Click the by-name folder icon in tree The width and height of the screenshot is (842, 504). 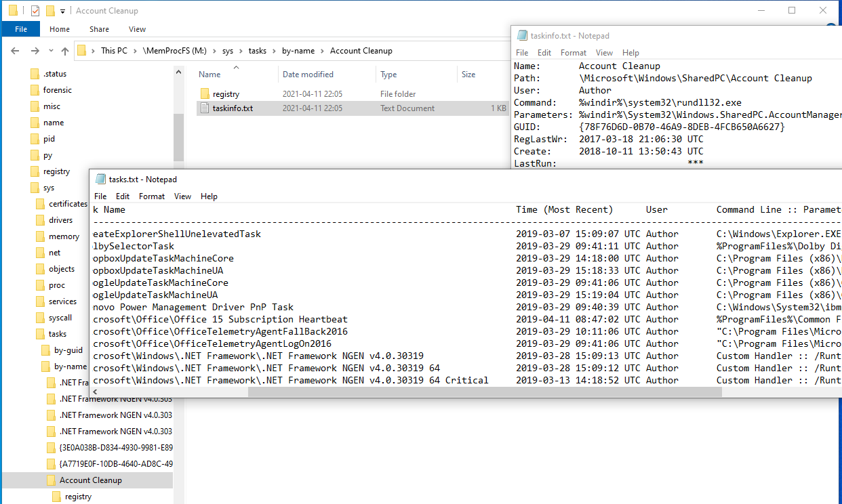click(46, 366)
